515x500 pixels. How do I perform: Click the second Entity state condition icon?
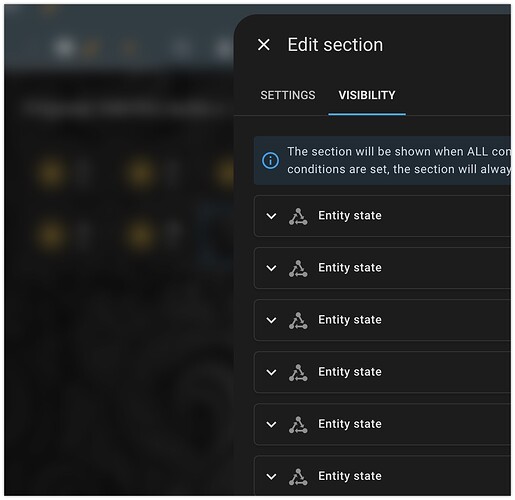tap(298, 268)
